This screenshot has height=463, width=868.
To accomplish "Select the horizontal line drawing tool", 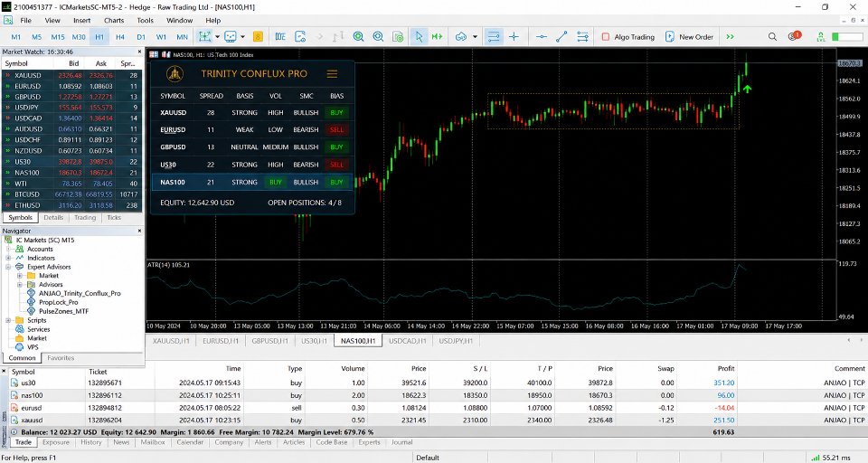I will click(542, 36).
